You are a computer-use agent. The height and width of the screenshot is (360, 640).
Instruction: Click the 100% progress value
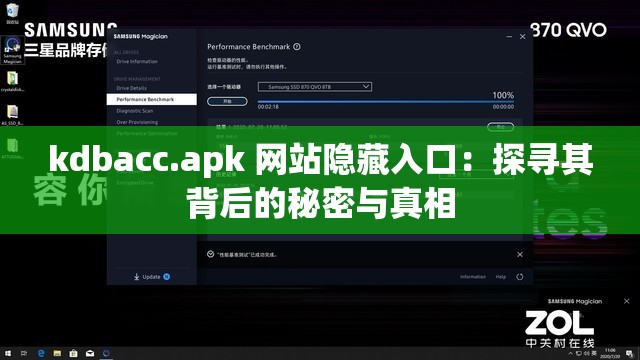click(x=503, y=96)
